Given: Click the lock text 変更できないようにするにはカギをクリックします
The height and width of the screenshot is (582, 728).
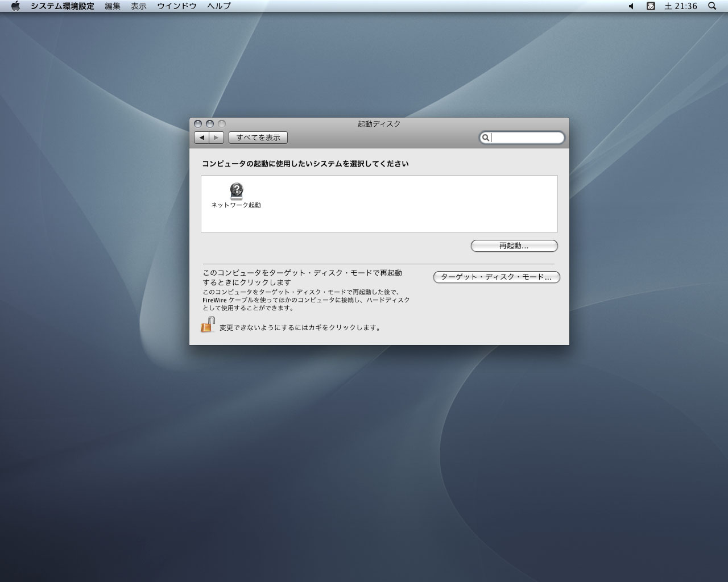Looking at the screenshot, I should click(300, 328).
